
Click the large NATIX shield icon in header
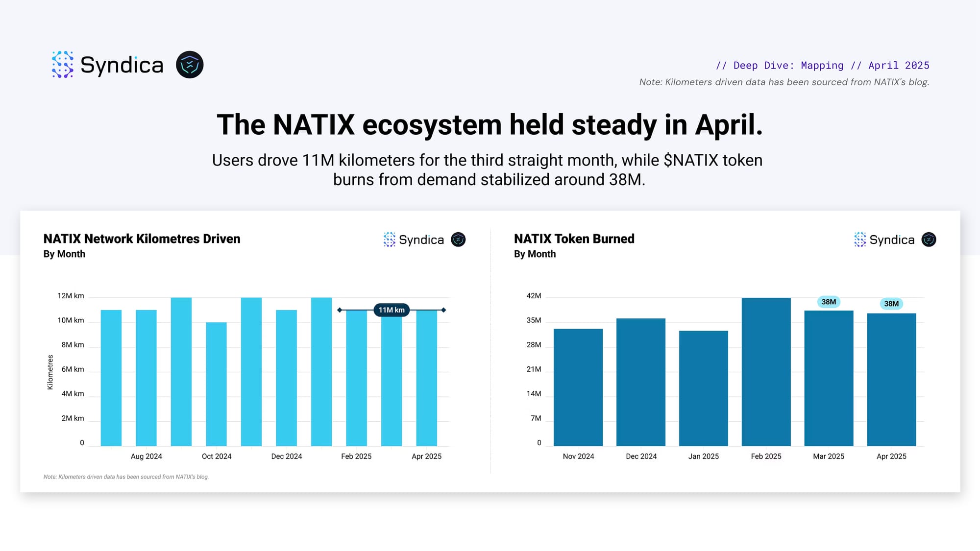190,65
